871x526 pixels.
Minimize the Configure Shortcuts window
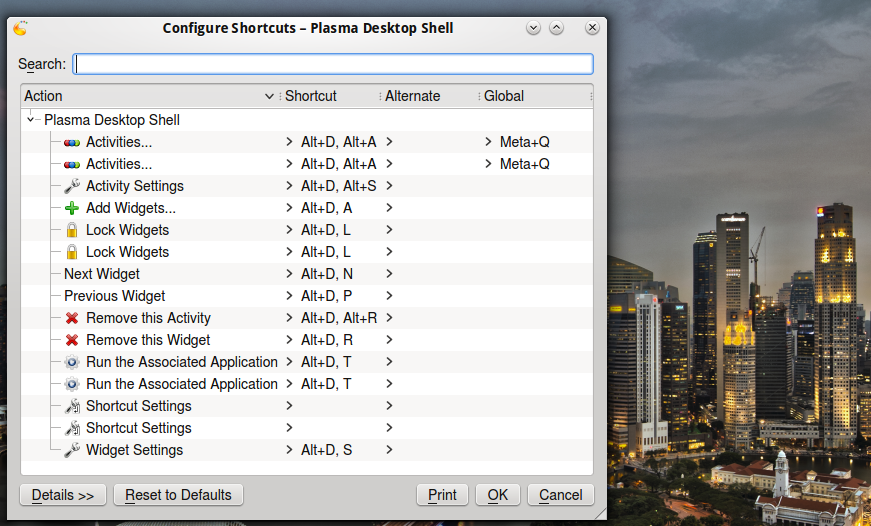point(533,28)
